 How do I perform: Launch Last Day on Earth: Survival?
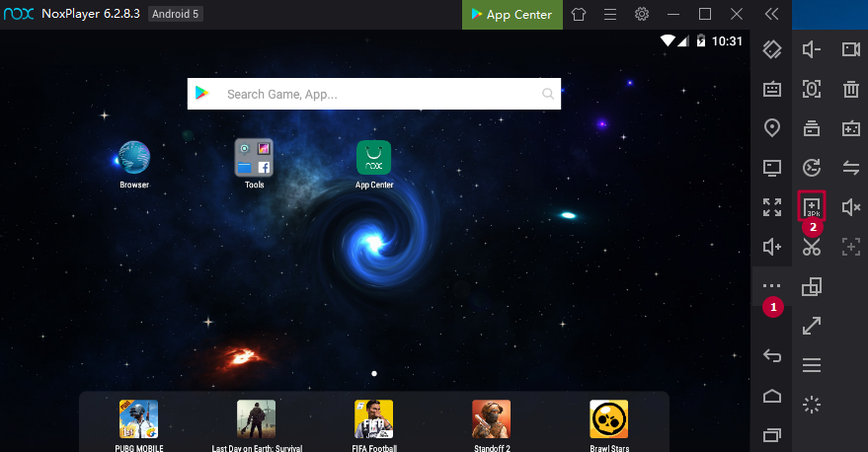click(257, 425)
